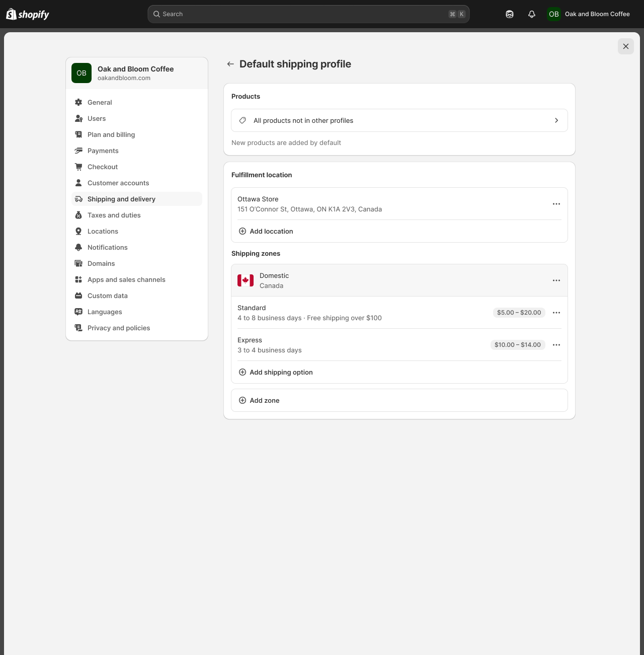Navigate to Customer accounts
Viewport: 644px width, 655px height.
(x=137, y=183)
